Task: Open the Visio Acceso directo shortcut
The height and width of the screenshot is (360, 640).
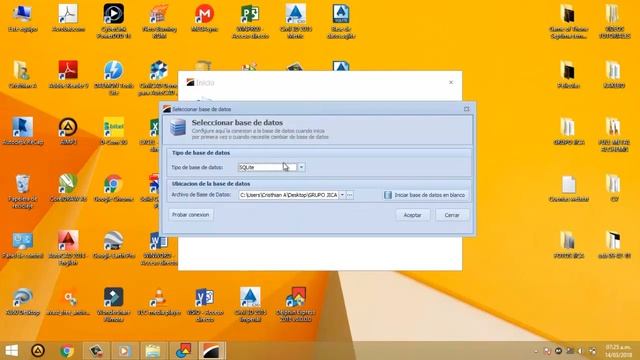Action: 204,304
